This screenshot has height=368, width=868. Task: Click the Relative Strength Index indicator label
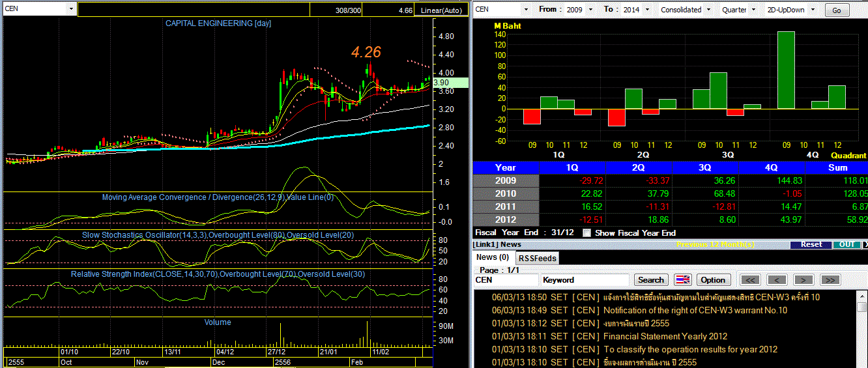point(218,274)
